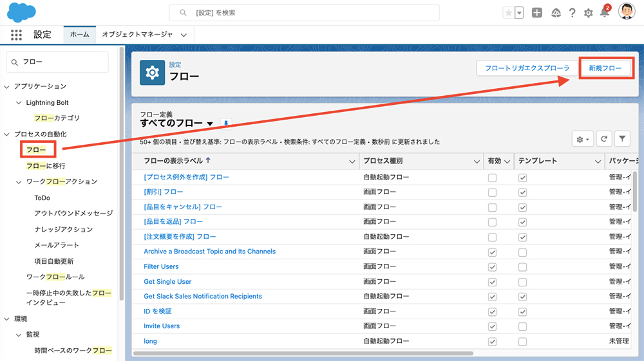Open the Filter Users flow link
Image resolution: width=644 pixels, height=361 pixels.
(161, 266)
